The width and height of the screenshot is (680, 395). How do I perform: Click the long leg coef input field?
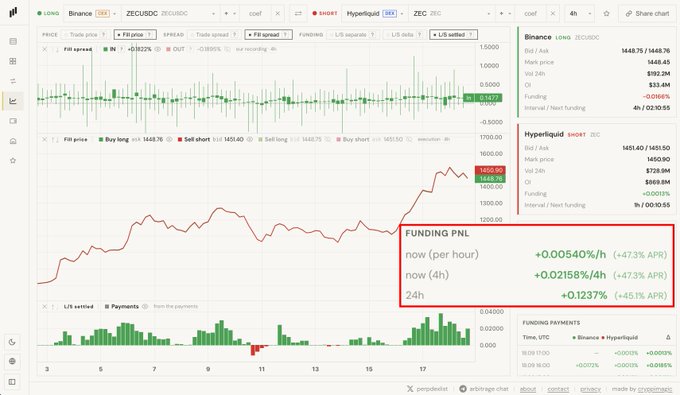pos(256,13)
